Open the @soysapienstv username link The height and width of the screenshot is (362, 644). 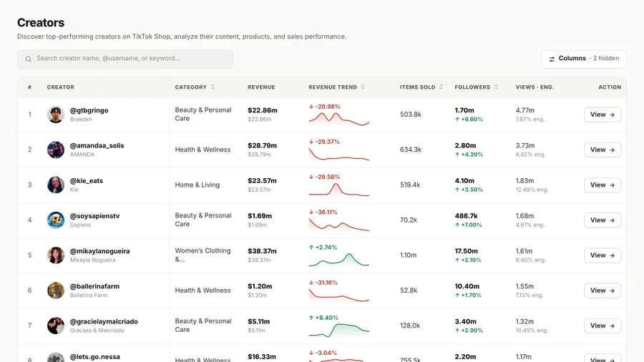click(95, 216)
